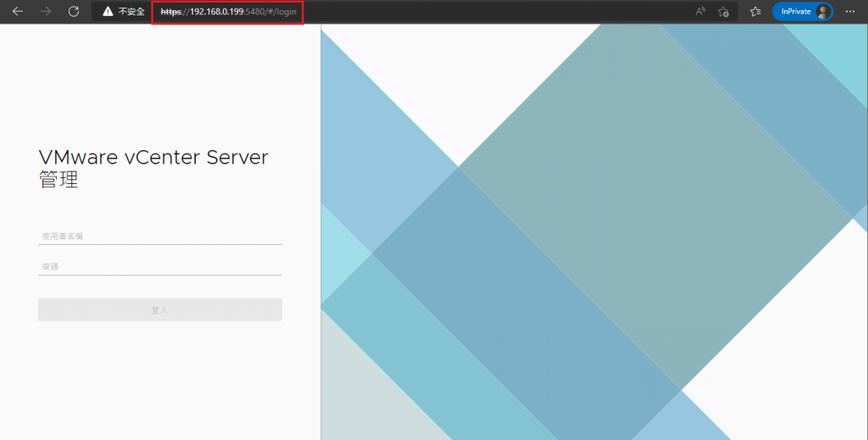Viewport: 868px width, 440px height.
Task: Go back using the browser back arrow
Action: pos(18,12)
